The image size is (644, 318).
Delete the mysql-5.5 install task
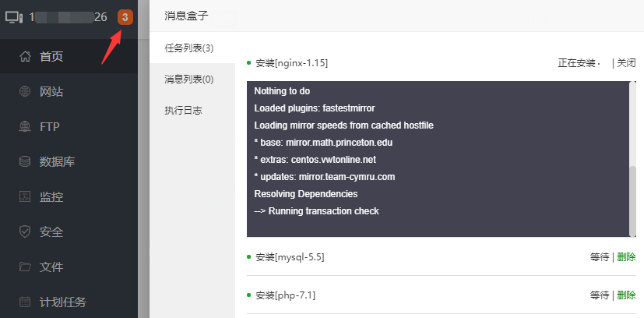[x=626, y=257]
